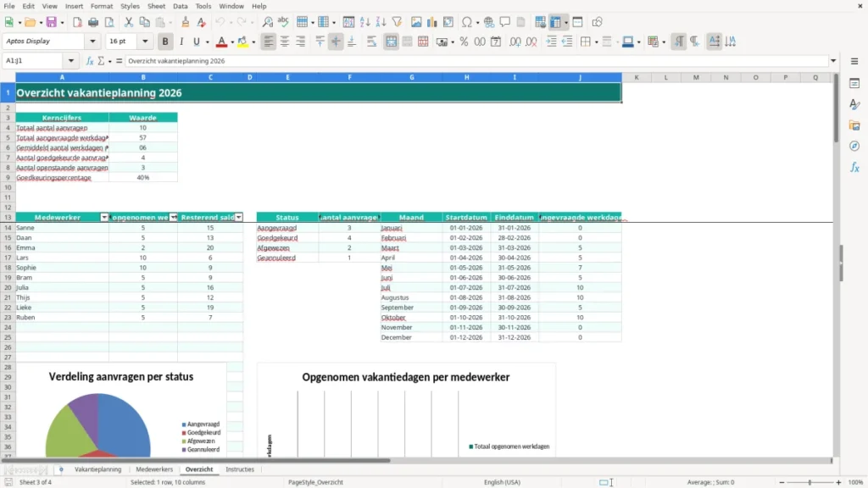This screenshot has width=868, height=488.
Task: Toggle Wrap Text
Action: point(371,42)
